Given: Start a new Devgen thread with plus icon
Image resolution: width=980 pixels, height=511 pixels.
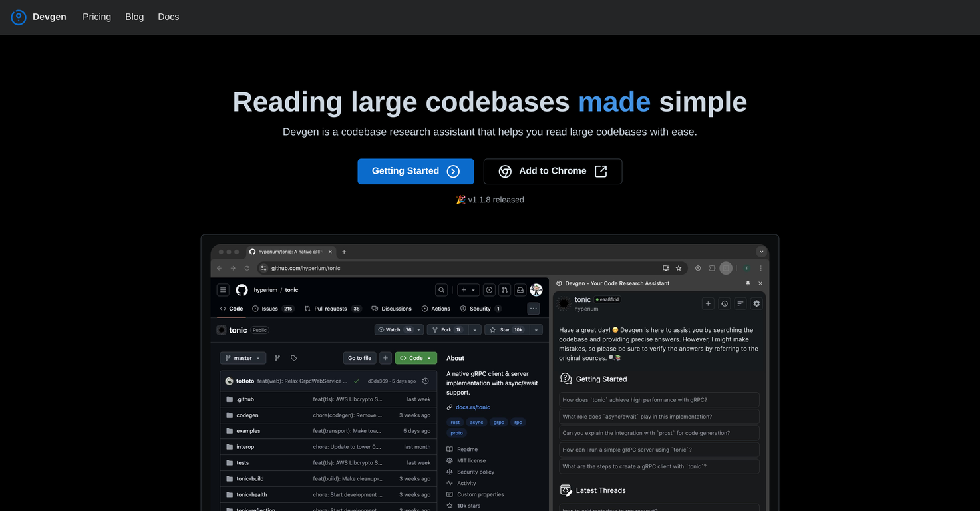Looking at the screenshot, I should point(708,303).
